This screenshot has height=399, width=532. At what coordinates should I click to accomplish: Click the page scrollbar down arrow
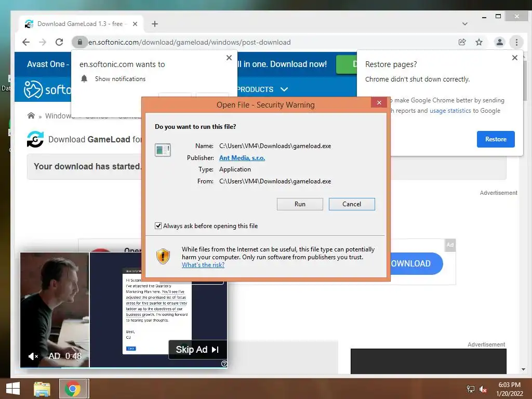point(523,369)
